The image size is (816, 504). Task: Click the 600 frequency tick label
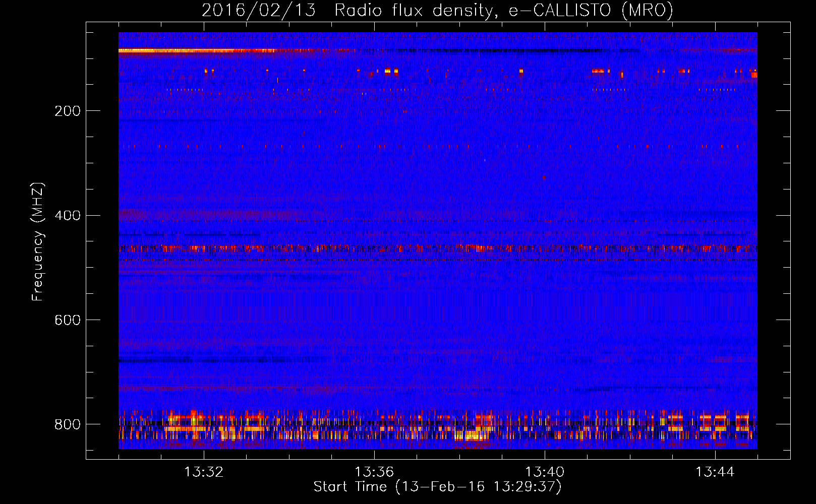(x=67, y=320)
